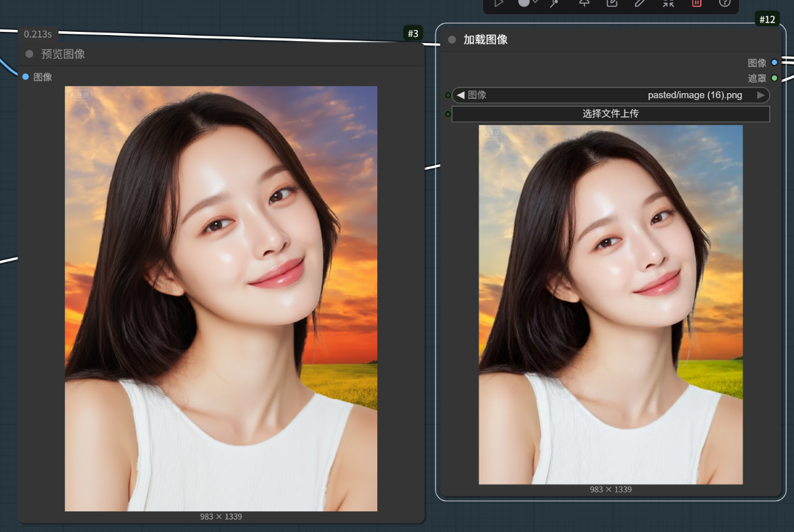
Task: Click the pin node icon in toolbar
Action: (584, 3)
